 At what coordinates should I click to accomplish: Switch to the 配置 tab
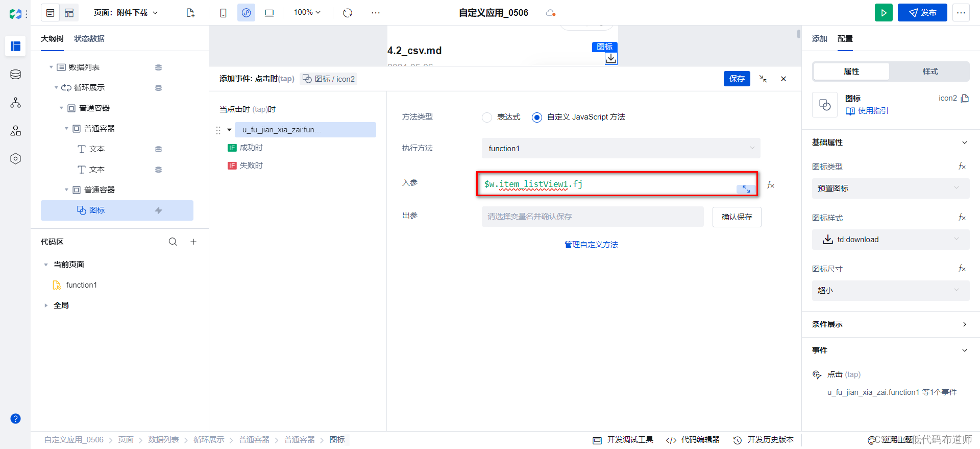(845, 39)
